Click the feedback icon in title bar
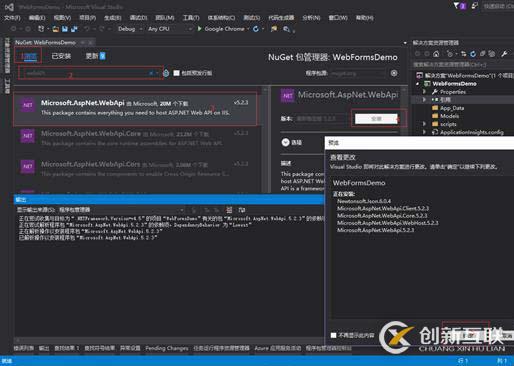The height and width of the screenshot is (366, 514). [474, 6]
